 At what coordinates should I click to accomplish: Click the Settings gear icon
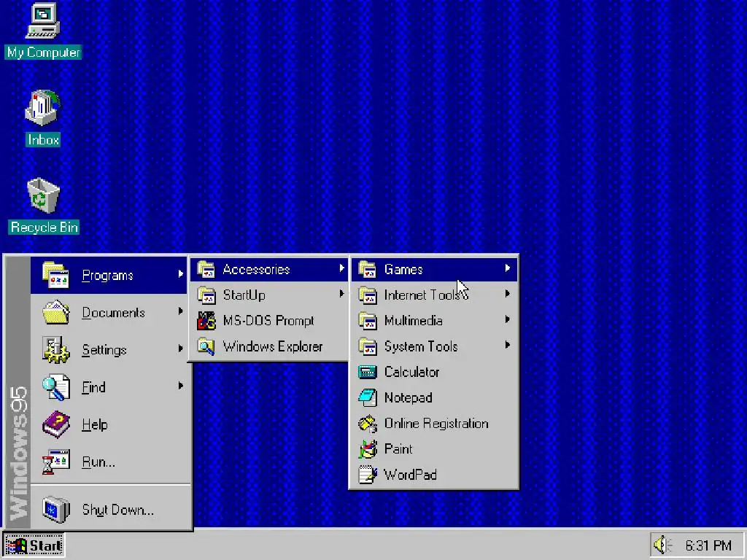pos(55,349)
